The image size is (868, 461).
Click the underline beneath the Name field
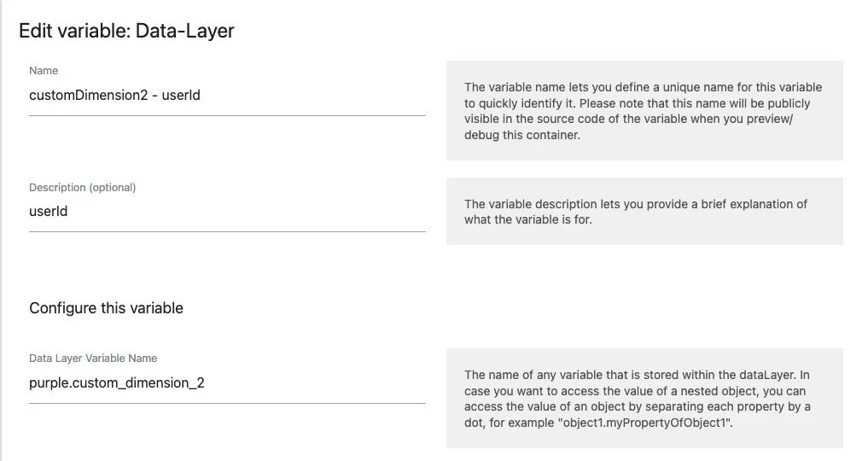[227, 115]
